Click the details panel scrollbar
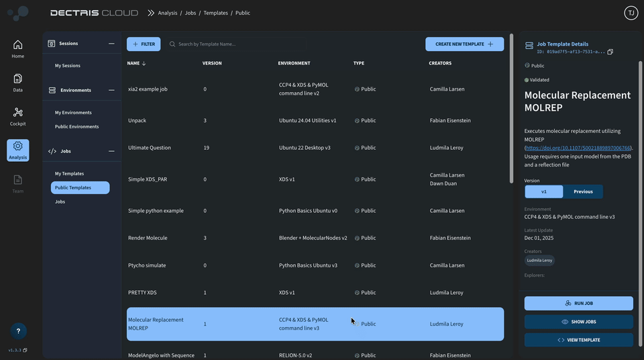 point(640,204)
